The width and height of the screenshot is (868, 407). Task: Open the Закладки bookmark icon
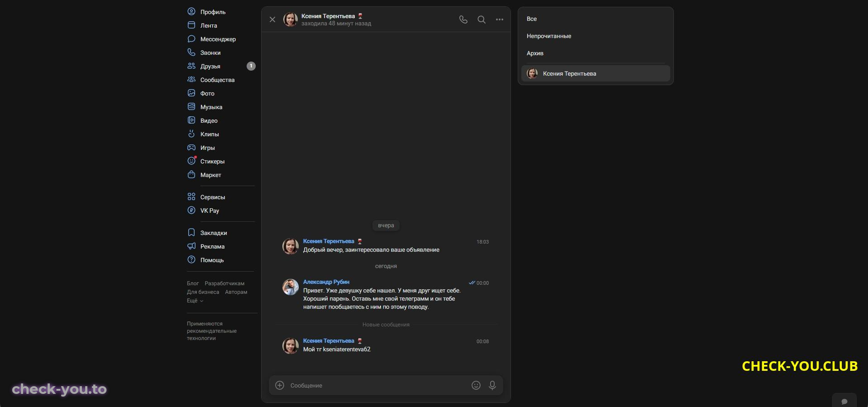coord(191,232)
